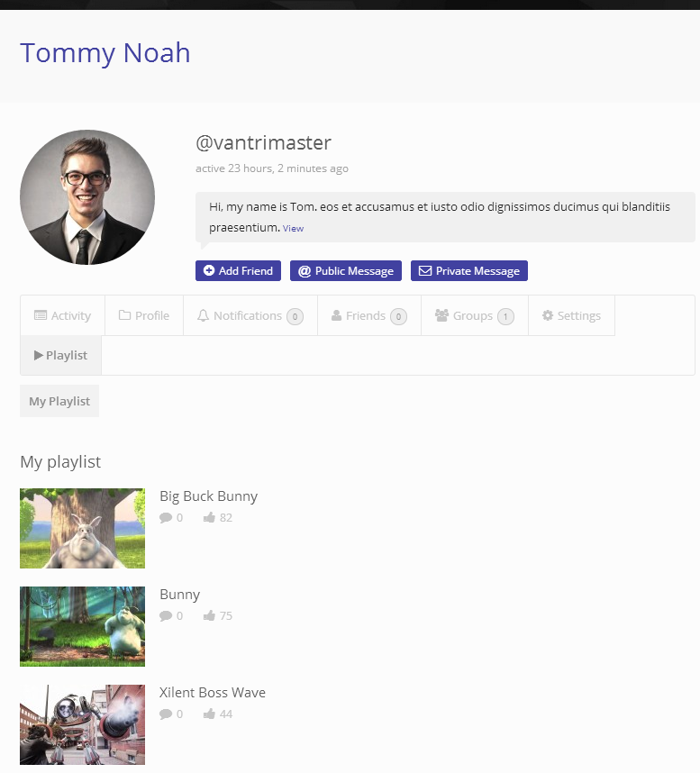Click the thumbs-up icon for Big Buck Bunny

tap(209, 518)
